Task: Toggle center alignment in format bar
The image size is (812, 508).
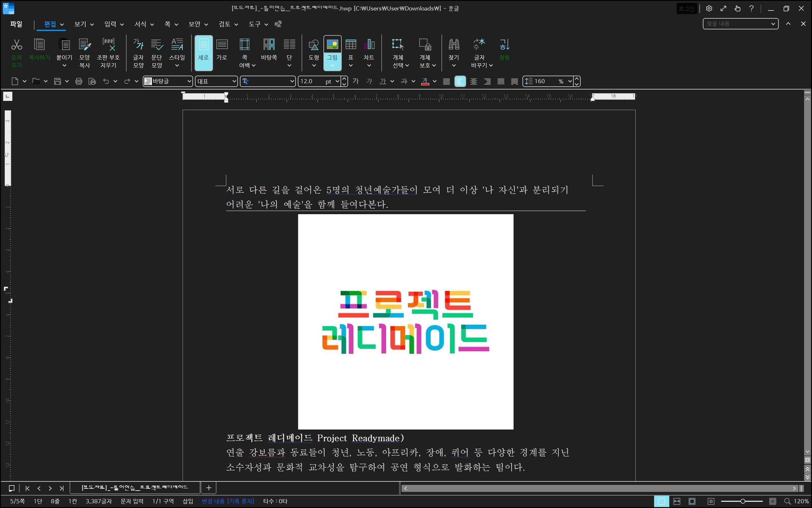Action: (473, 81)
